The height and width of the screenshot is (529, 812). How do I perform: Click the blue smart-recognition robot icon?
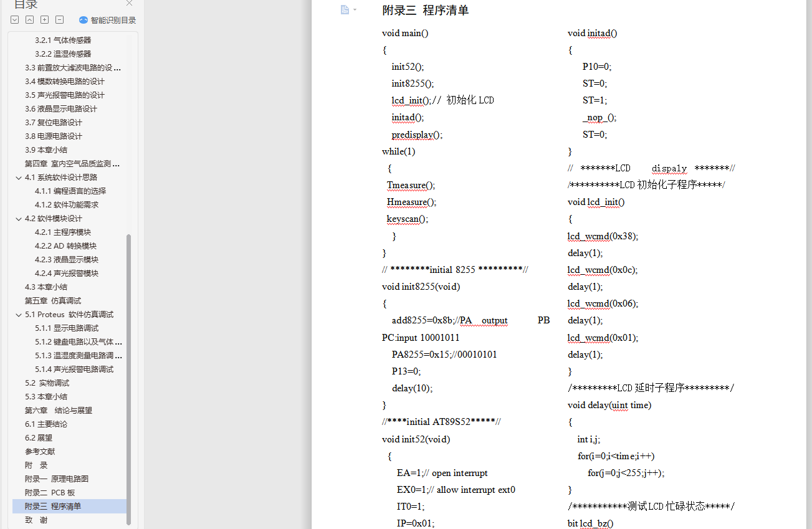84,20
